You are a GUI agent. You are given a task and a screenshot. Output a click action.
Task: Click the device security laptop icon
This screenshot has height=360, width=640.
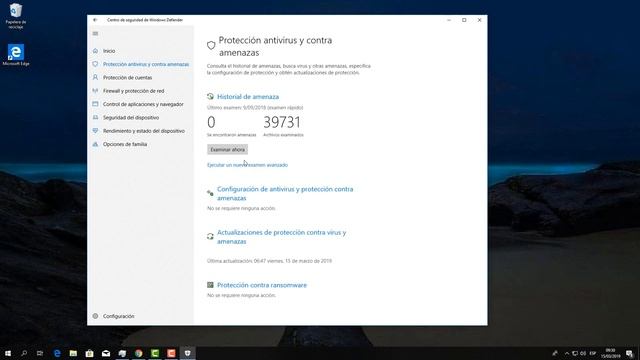coord(95,118)
